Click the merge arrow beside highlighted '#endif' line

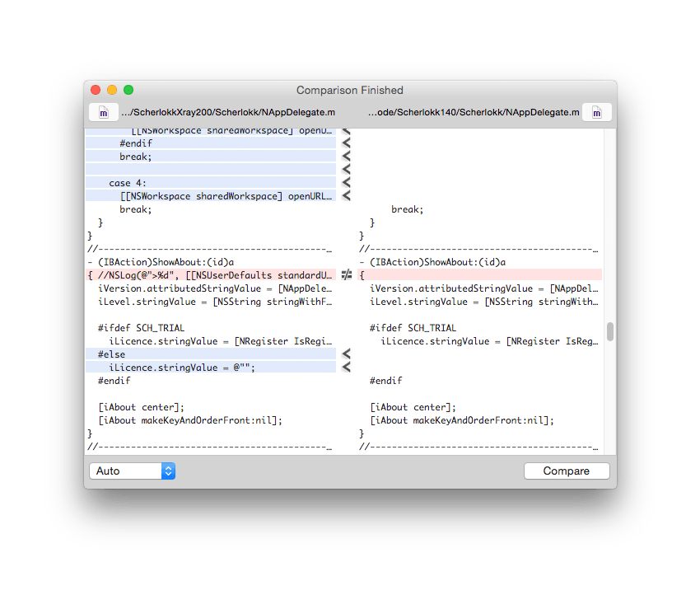coord(347,143)
